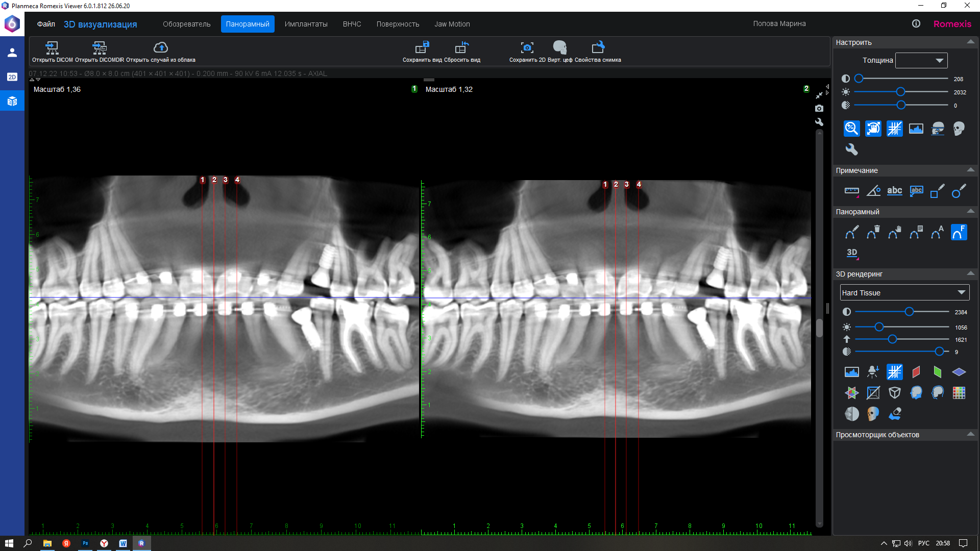Screen dimensions: 980x551
Task: Open the Поверхность tab
Action: [398, 24]
